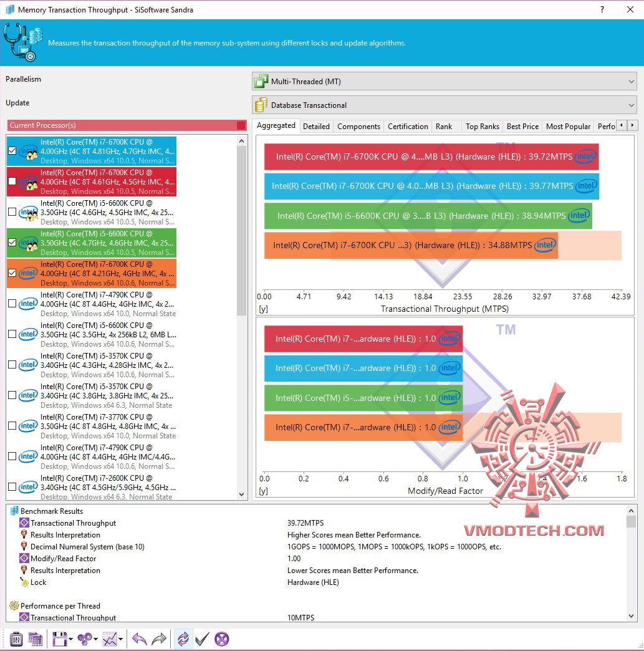Click the Current Processor(s) red header
This screenshot has height=651, width=644.
pyautogui.click(x=127, y=125)
